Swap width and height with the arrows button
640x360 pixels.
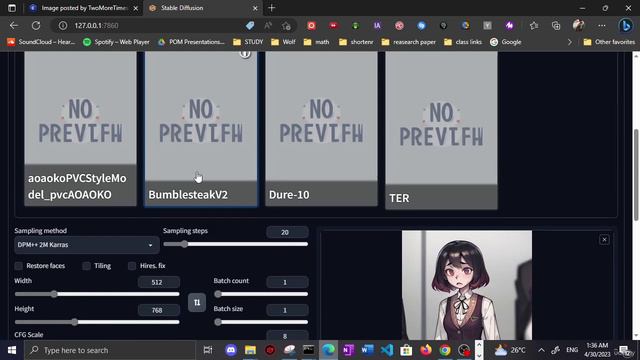coord(197,302)
